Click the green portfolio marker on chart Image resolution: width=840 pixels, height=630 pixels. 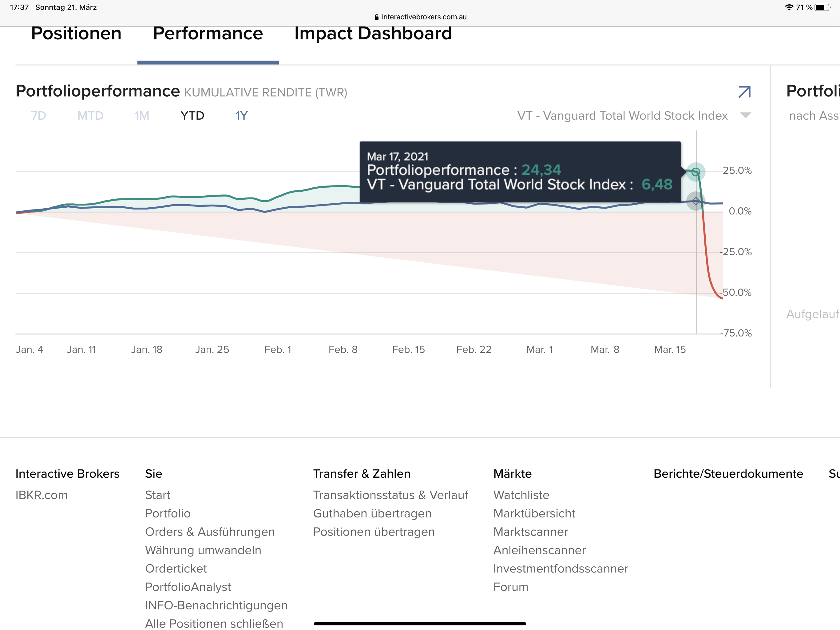(x=695, y=172)
